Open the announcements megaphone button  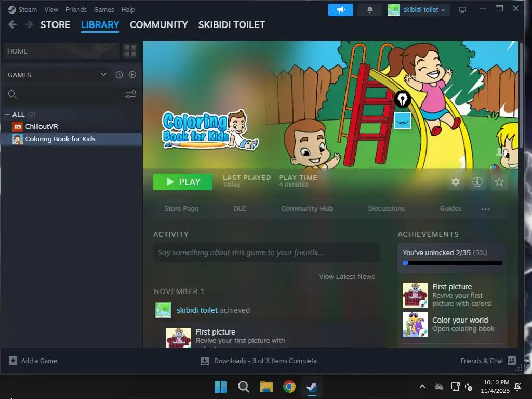[x=341, y=10]
